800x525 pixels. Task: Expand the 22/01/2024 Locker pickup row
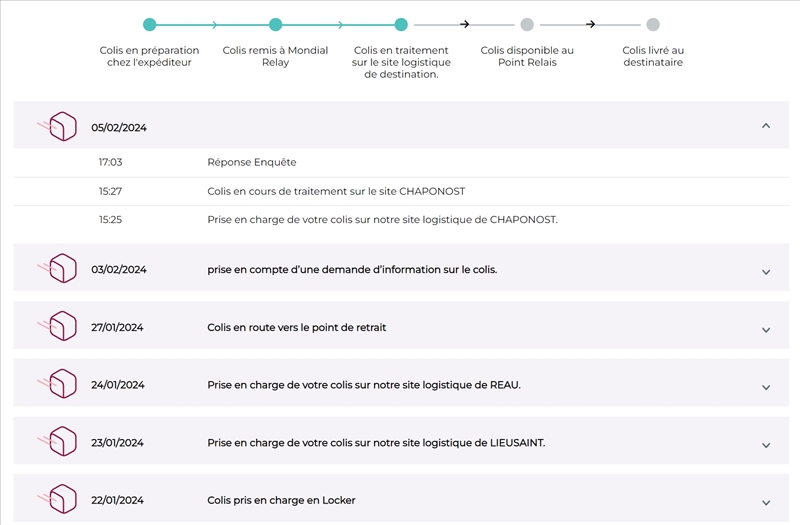pos(766,503)
